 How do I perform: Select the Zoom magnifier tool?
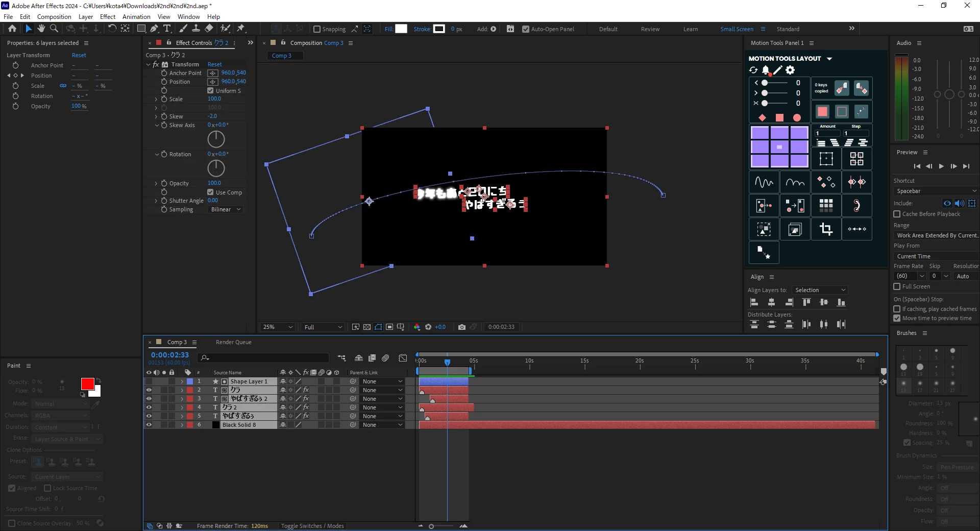[54, 29]
